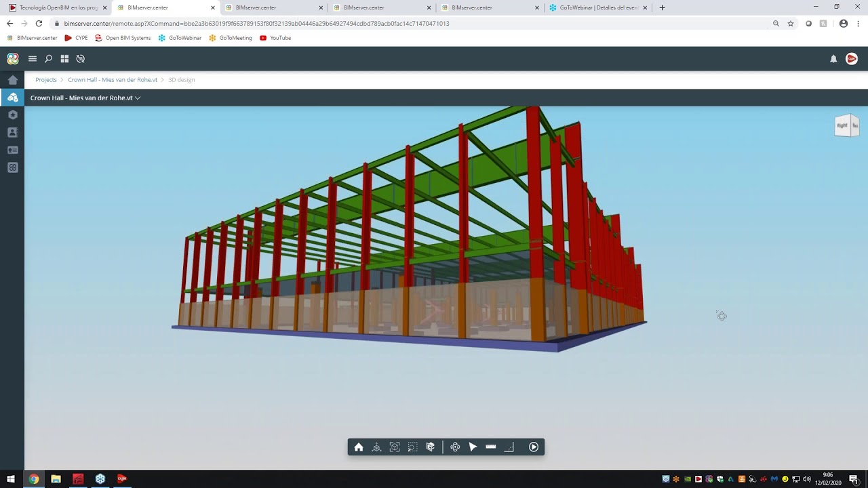The height and width of the screenshot is (488, 868).
Task: Click the BIMserver.center logo
Action: (x=13, y=59)
